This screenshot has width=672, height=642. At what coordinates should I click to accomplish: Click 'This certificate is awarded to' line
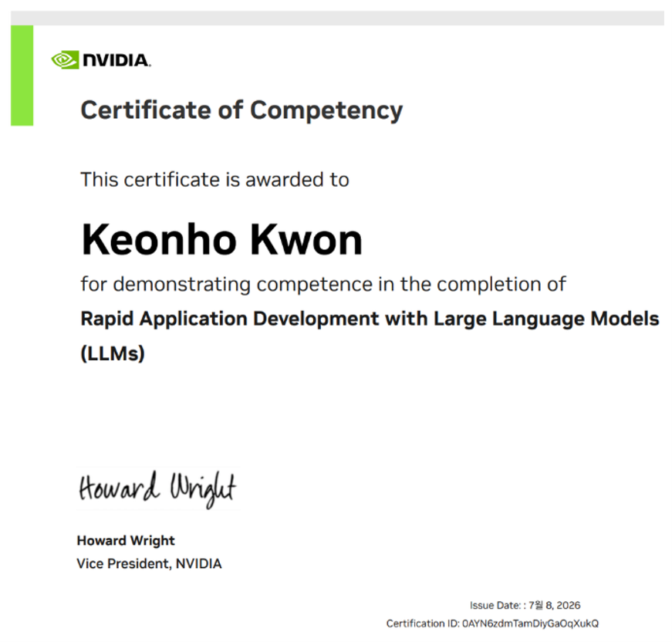214,180
